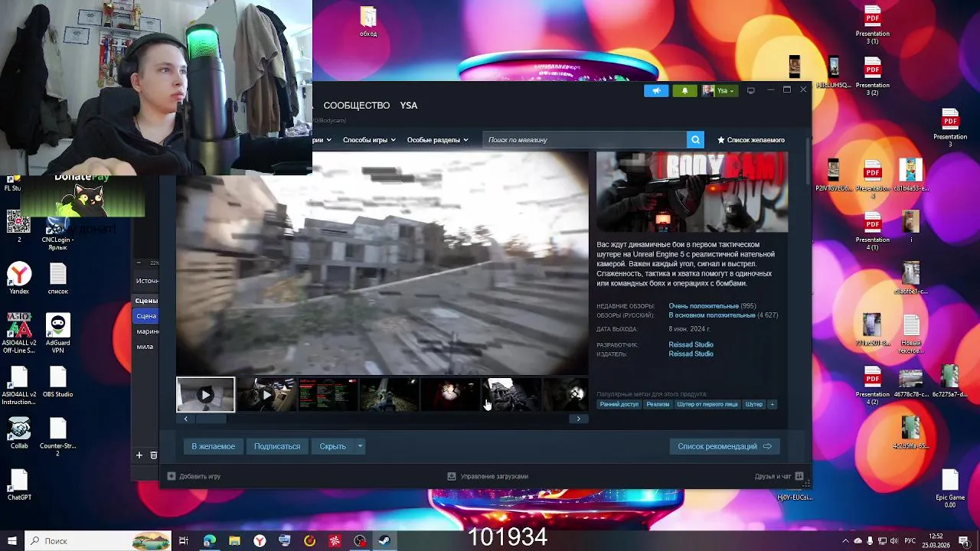
Task: Open YSA profile menu in Steam
Action: pos(409,106)
